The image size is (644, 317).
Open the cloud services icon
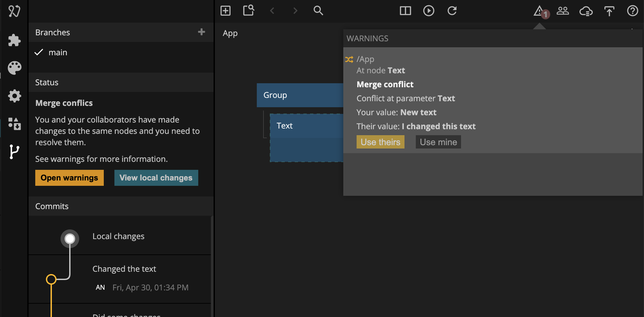click(586, 11)
